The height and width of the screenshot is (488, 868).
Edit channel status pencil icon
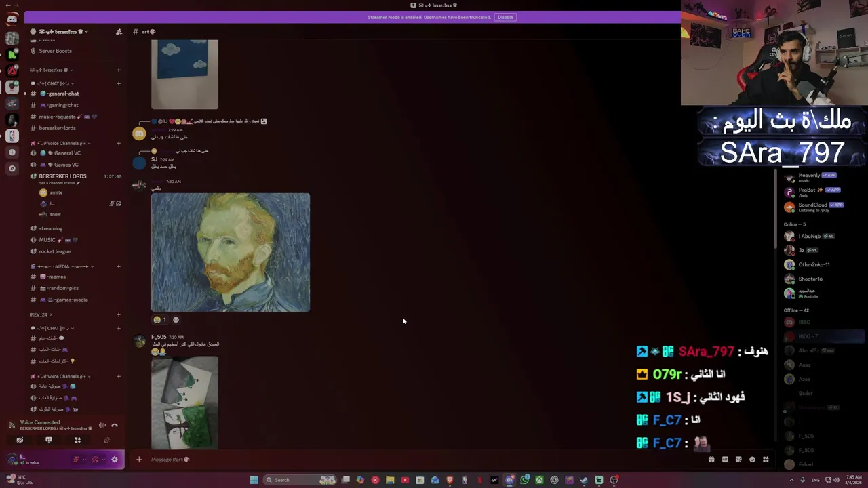click(78, 183)
